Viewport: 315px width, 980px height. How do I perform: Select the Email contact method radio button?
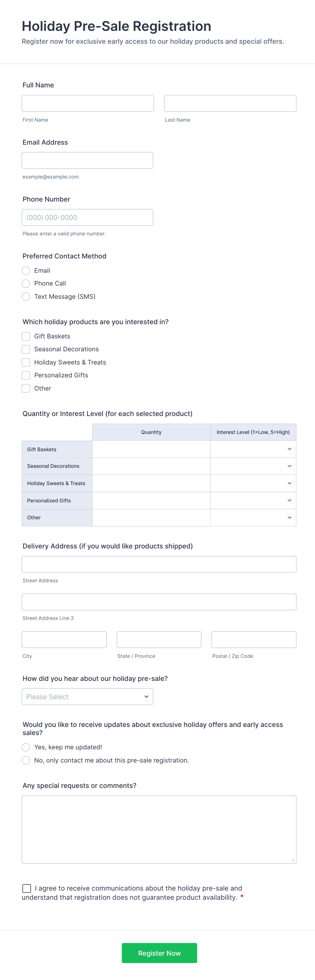coord(26,270)
